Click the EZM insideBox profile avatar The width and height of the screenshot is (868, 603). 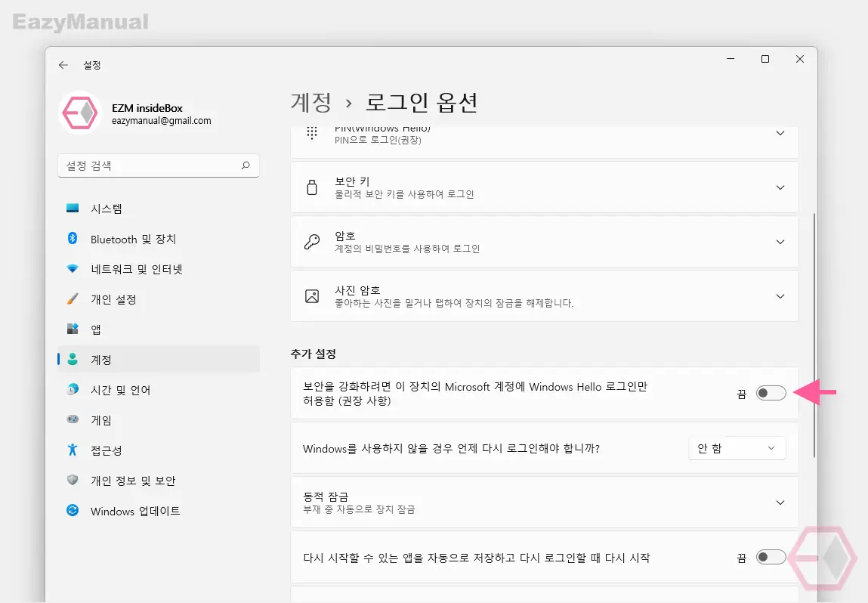pos(80,113)
